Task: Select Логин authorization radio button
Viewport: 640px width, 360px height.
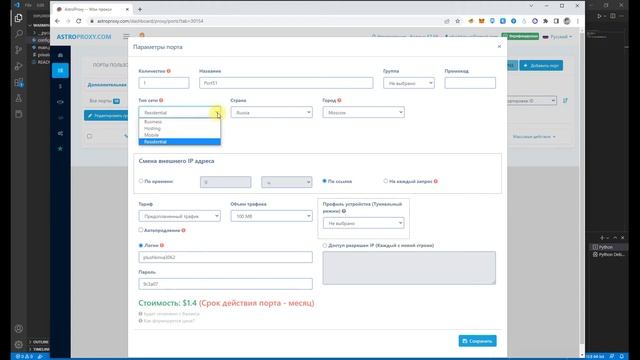Action: click(141, 245)
